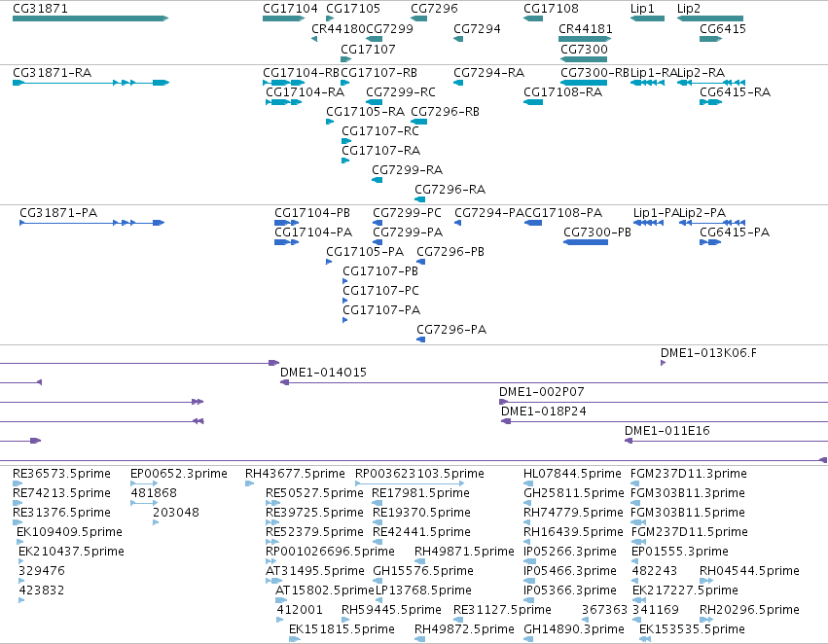Select the CG7300-PB protein label

[x=597, y=233]
